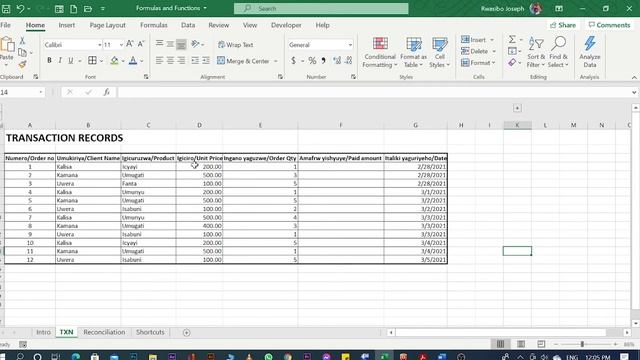The width and height of the screenshot is (640, 360).
Task: Switch to the Page Layout tab
Action: (108, 25)
